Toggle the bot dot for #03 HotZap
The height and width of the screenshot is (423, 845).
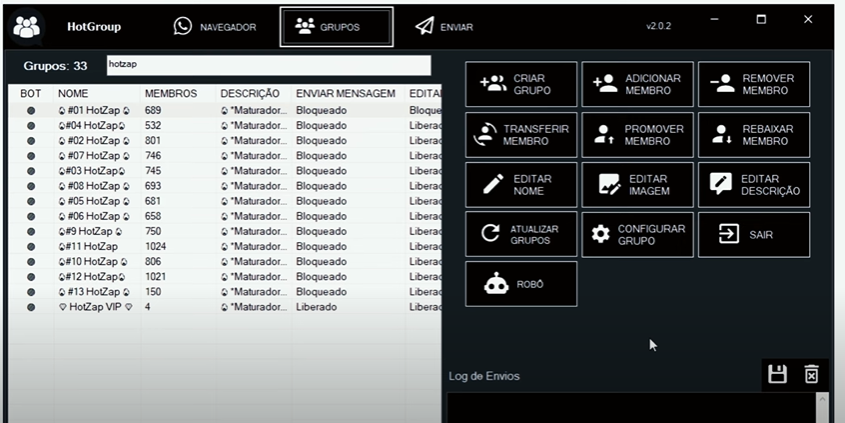(x=31, y=171)
